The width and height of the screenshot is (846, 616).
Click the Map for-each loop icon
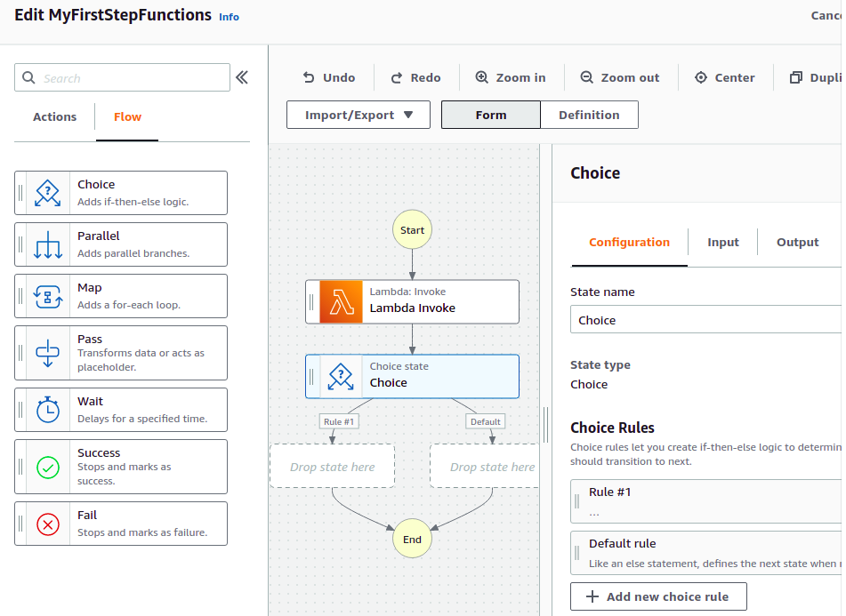(x=47, y=296)
